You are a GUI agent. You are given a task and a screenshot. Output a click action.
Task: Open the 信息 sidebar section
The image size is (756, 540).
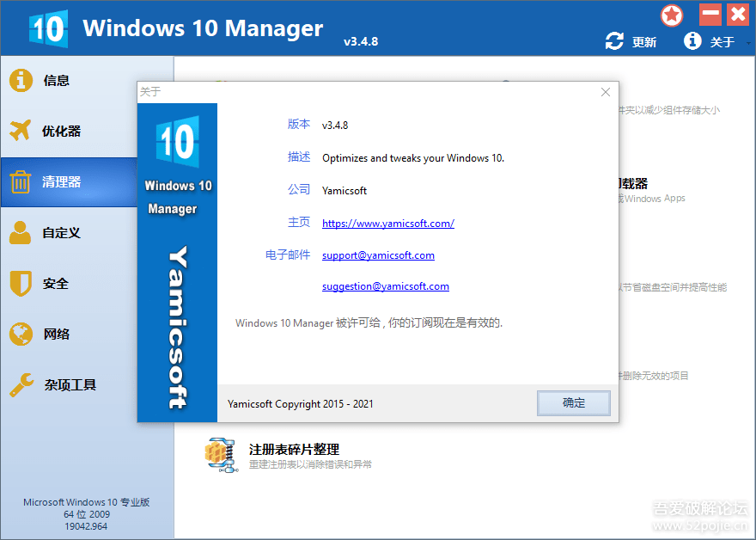[x=57, y=81]
